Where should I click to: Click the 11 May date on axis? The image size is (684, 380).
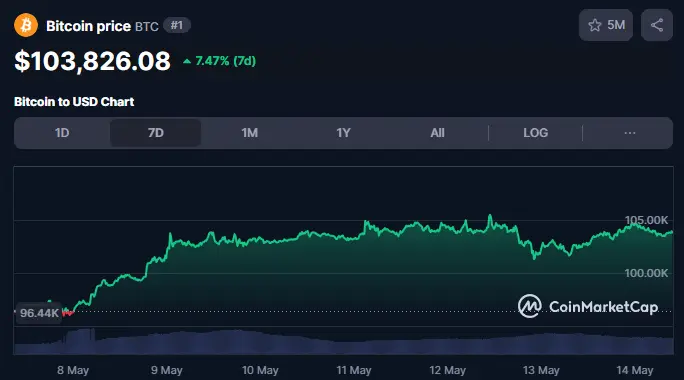coord(354,370)
